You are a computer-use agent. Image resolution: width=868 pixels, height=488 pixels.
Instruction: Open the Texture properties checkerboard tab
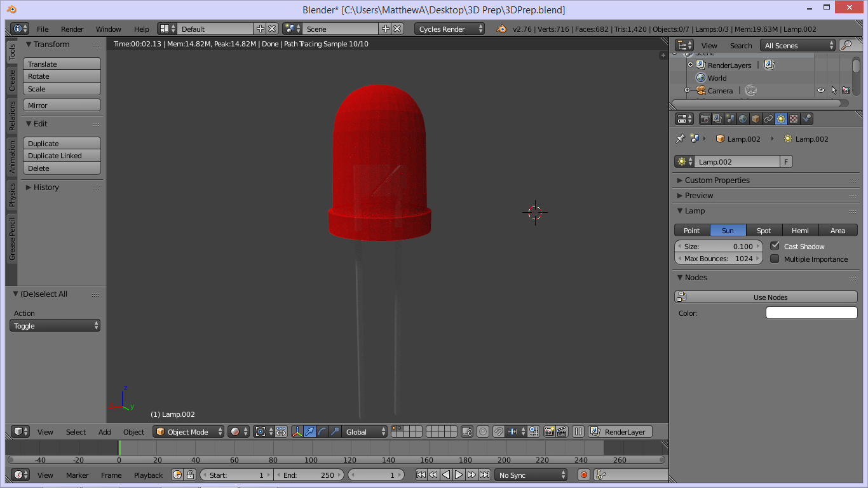click(794, 119)
